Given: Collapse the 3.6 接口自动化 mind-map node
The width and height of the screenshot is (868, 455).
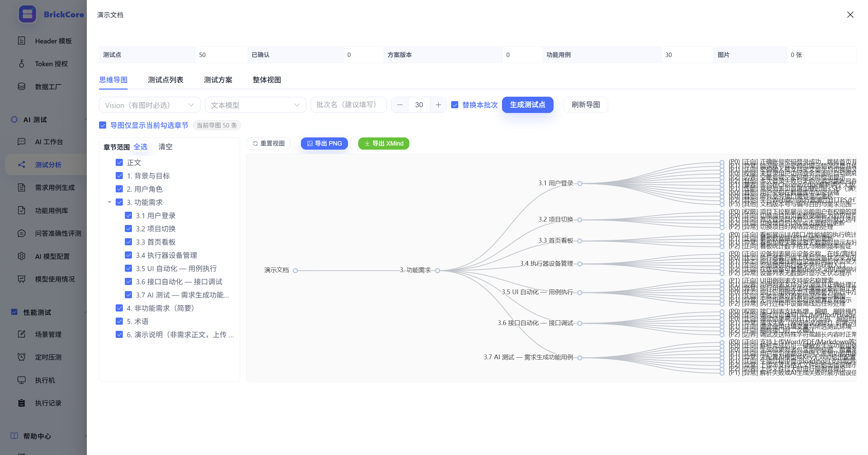Looking at the screenshot, I should pyautogui.click(x=580, y=323).
